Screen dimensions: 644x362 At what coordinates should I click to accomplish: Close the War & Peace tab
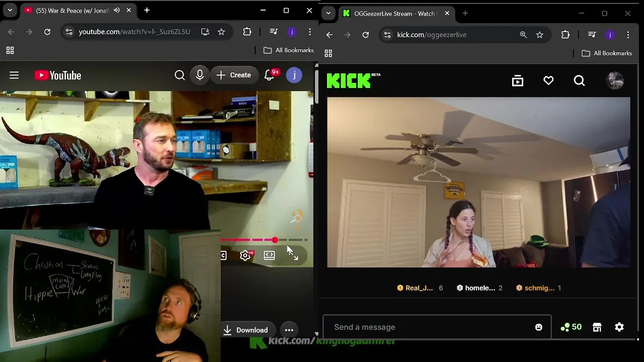coord(129,10)
